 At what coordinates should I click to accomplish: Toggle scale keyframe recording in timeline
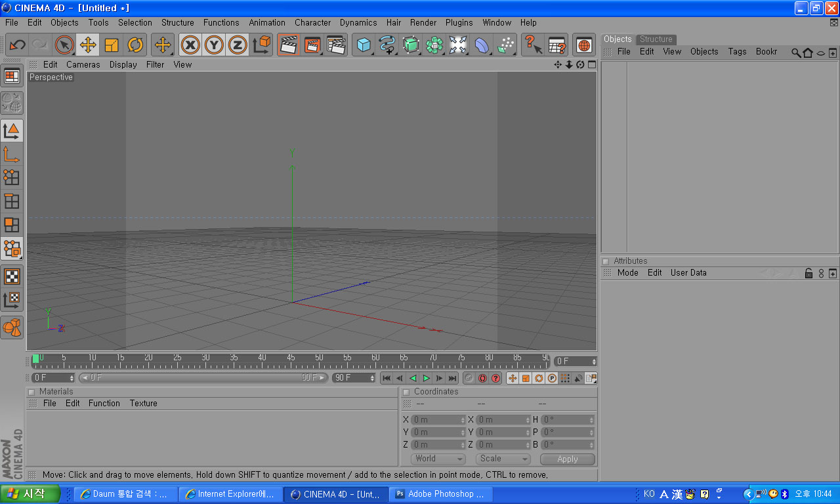pyautogui.click(x=526, y=378)
